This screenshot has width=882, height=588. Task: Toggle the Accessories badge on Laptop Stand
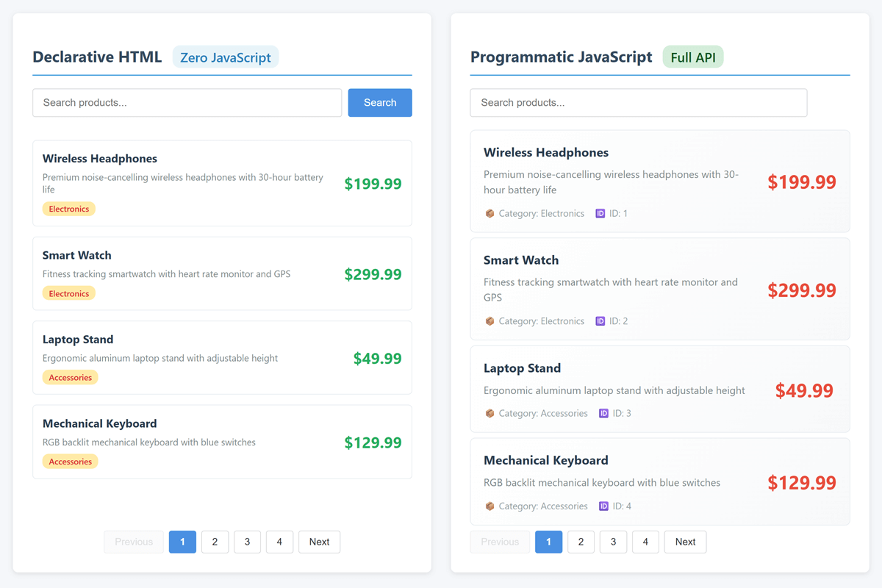(70, 377)
